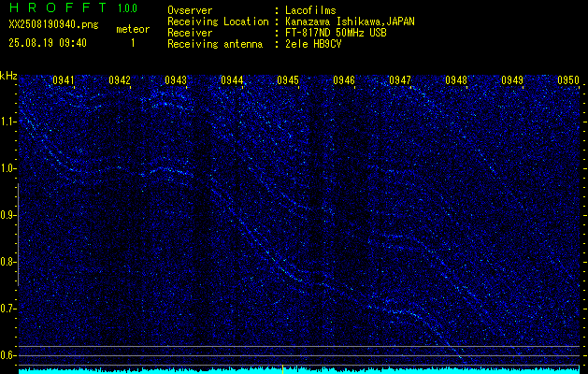
Task: Click the 0.6 kHz axis label
Action: (x=8, y=355)
